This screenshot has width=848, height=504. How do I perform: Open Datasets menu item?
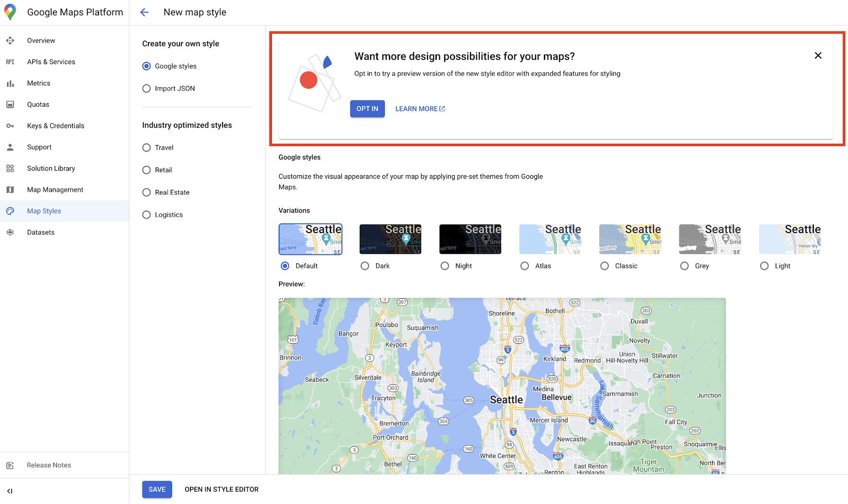(x=64, y=233)
